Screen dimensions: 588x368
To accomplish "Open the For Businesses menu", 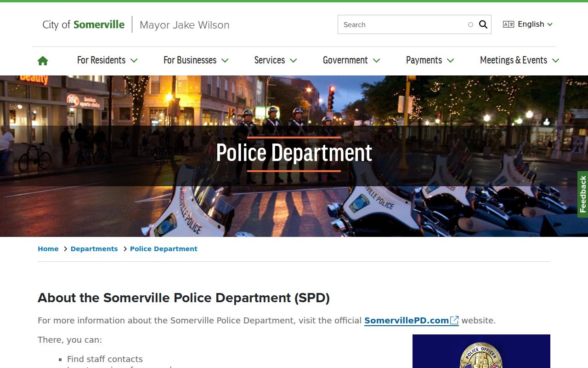I will (190, 60).
